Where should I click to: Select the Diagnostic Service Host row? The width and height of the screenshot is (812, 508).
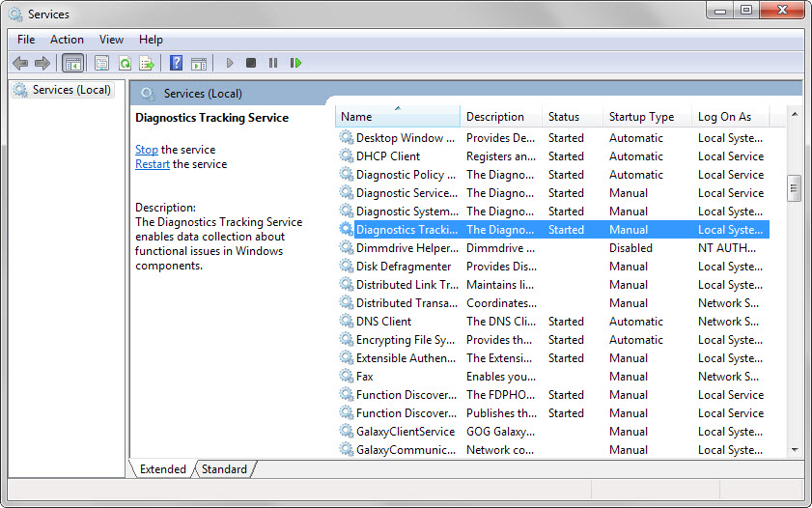click(x=553, y=192)
